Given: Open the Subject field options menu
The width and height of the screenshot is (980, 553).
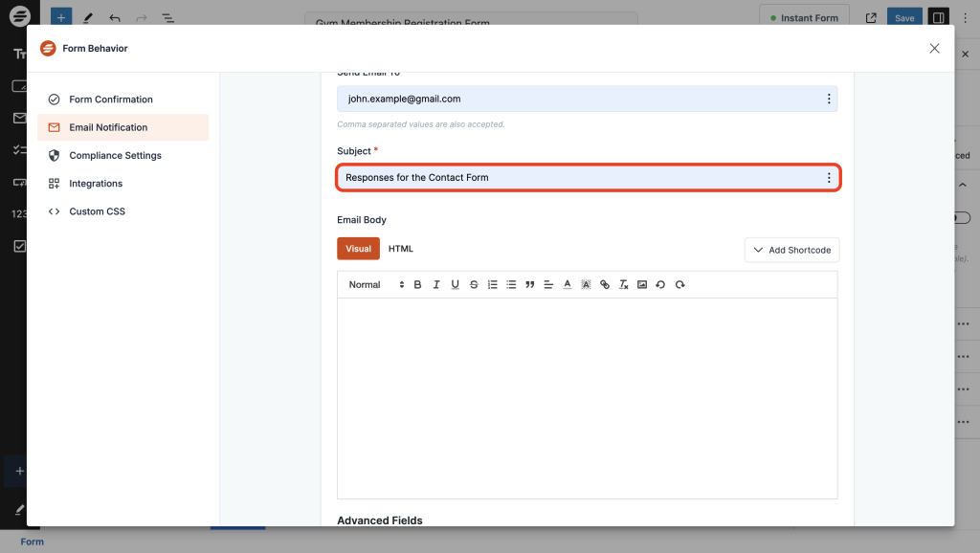Looking at the screenshot, I should click(829, 178).
